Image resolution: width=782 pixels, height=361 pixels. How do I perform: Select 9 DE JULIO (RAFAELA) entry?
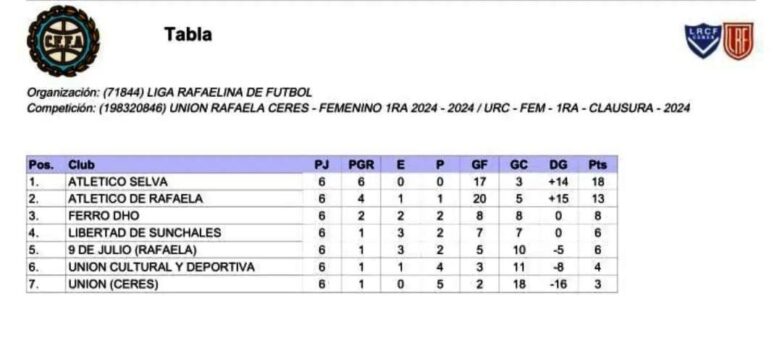[x=133, y=250]
